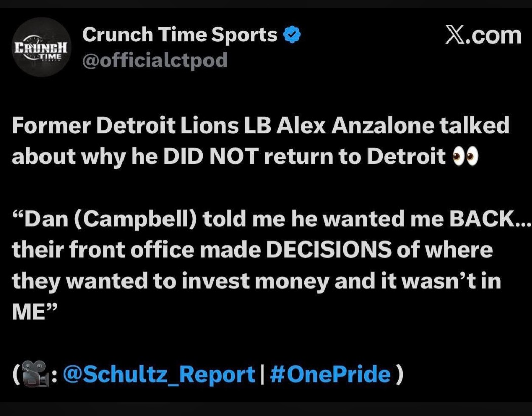Click the closing parenthesis after #OnePride
The height and width of the screenshot is (416, 532).
point(400,376)
